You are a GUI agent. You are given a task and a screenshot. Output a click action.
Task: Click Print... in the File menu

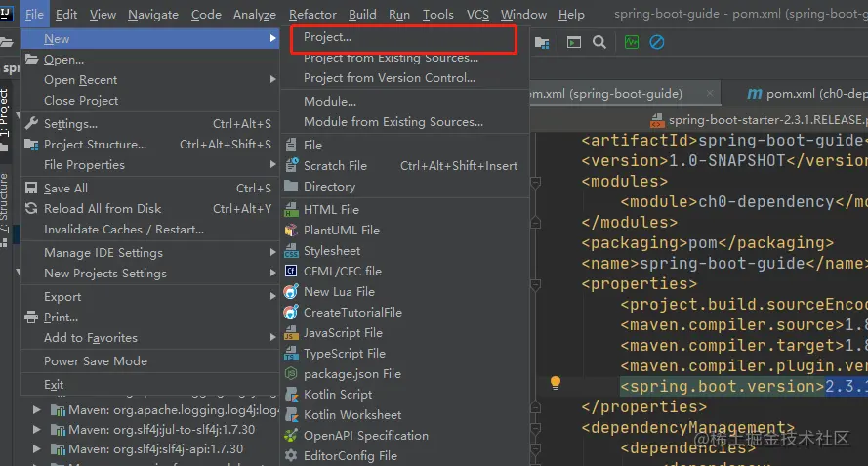tap(149, 318)
